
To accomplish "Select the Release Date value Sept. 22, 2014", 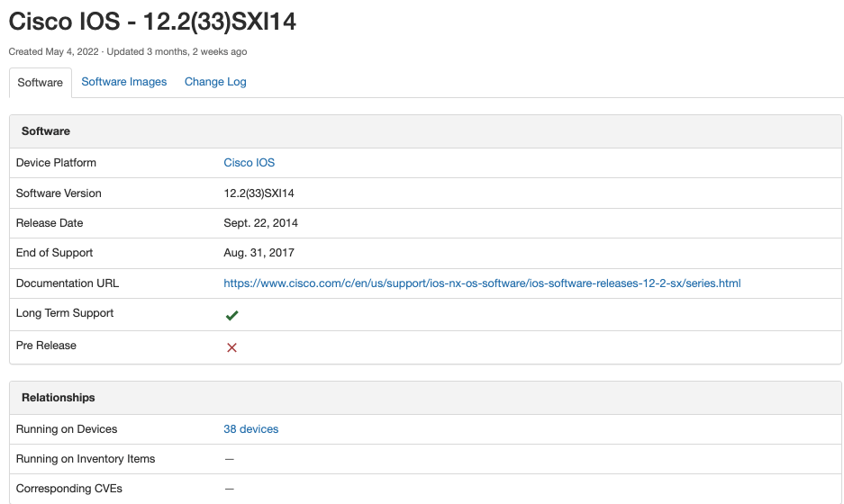I will (260, 222).
